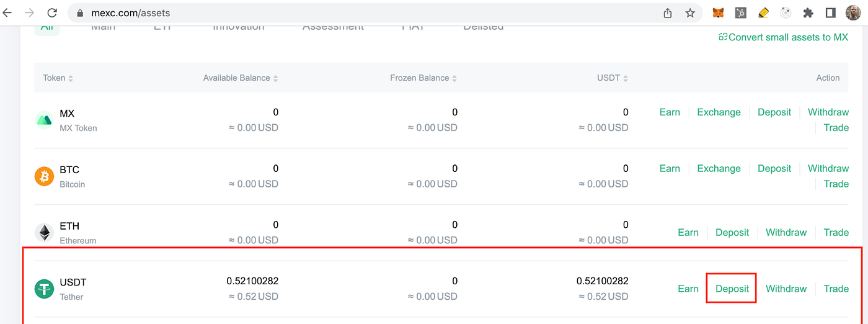
Task: Click Withdraw in the ETH row
Action: tap(786, 232)
